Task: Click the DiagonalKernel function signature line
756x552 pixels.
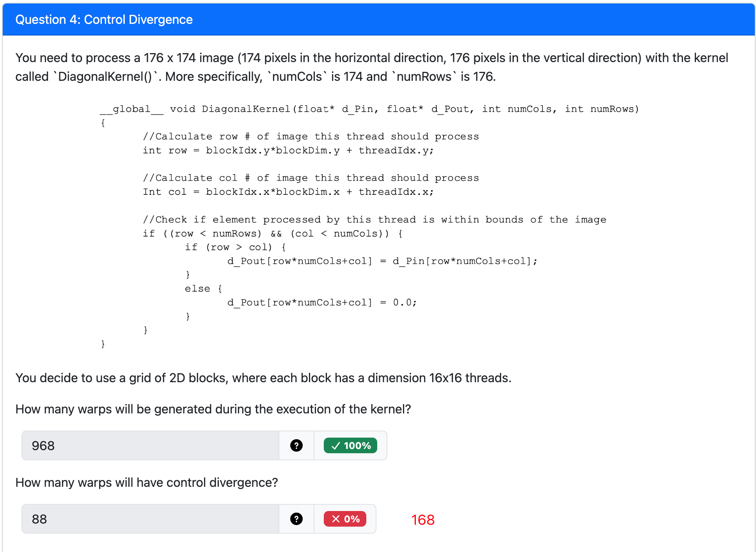Action: (369, 109)
